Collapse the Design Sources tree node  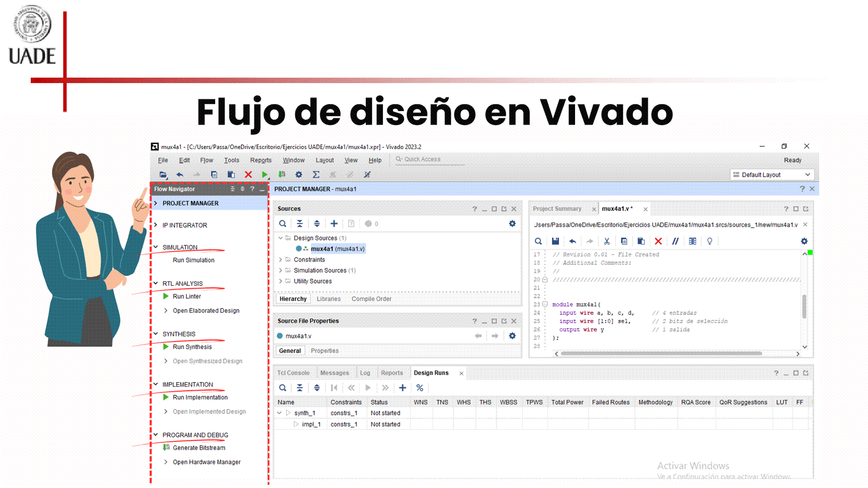[x=281, y=238]
